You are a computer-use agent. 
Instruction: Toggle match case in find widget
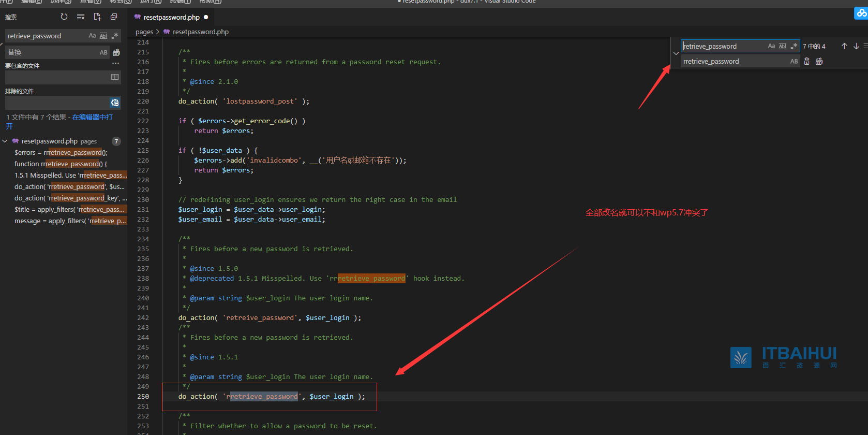click(x=771, y=46)
